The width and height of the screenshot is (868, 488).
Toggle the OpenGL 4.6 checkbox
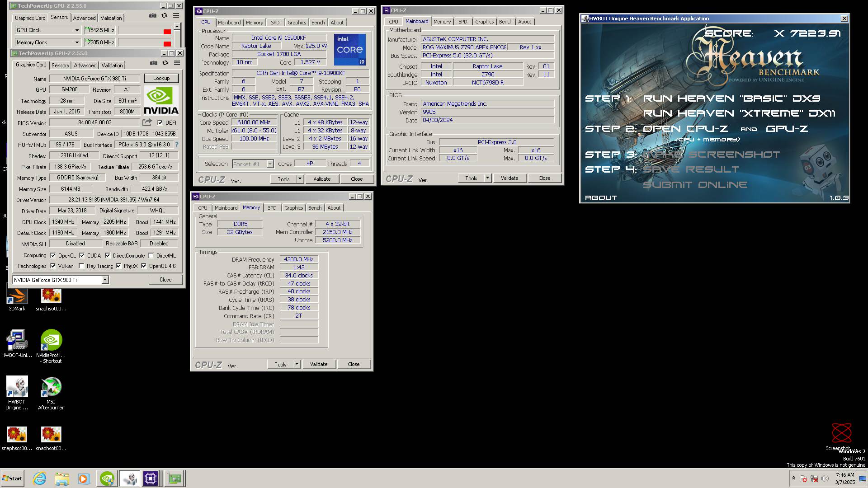(x=144, y=266)
